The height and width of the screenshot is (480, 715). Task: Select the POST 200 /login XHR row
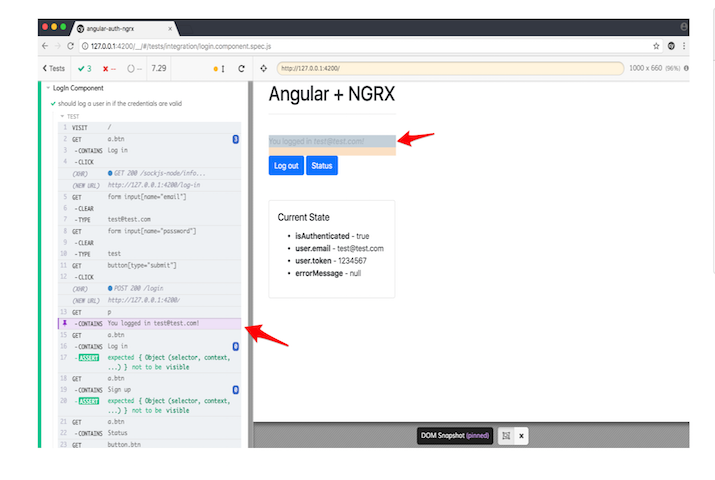[x=150, y=288]
